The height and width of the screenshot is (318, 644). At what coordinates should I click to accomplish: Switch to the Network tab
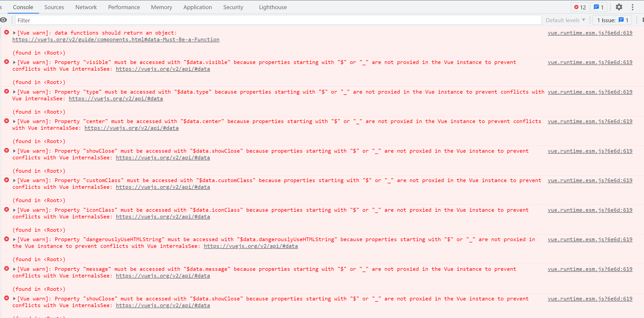86,7
